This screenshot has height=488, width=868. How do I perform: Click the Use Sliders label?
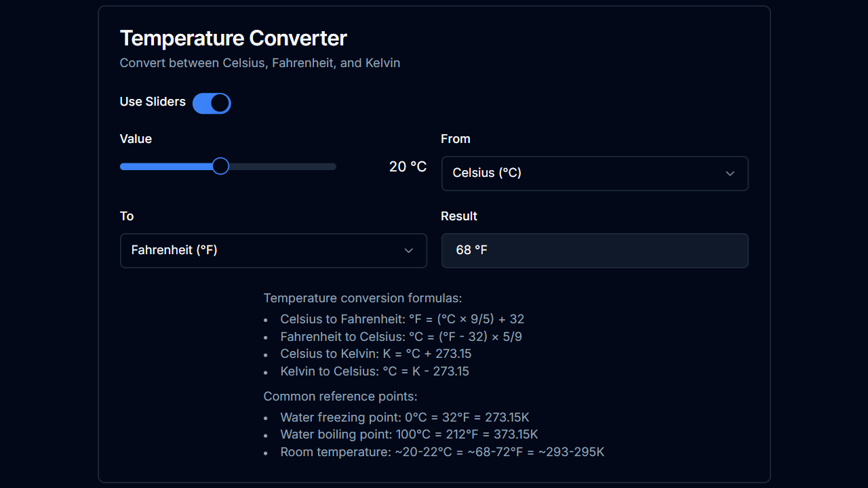[153, 102]
